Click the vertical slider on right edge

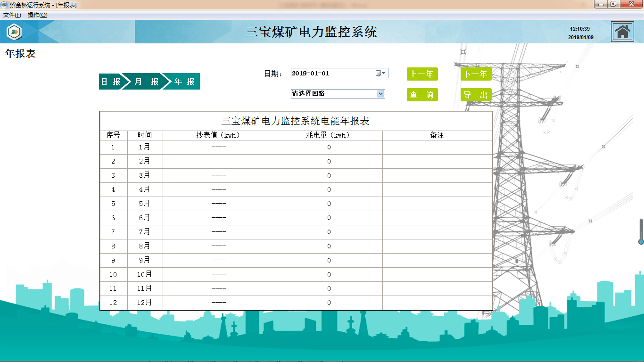pos(641,231)
